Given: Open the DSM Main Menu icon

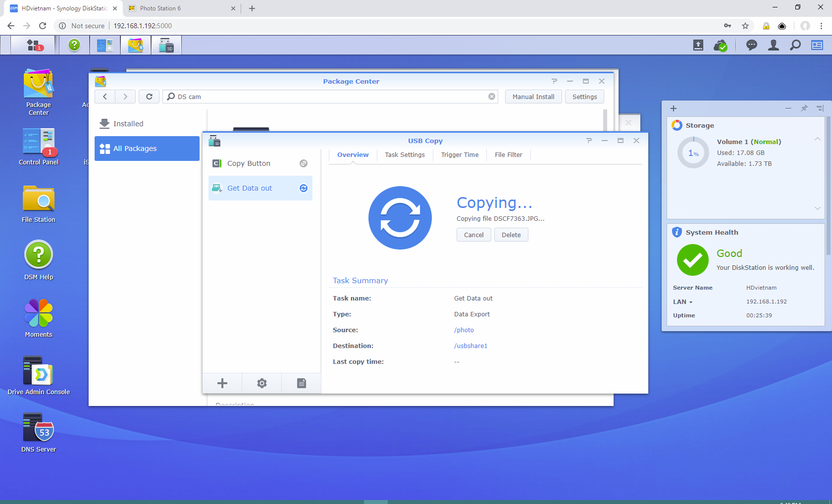Looking at the screenshot, I should click(x=35, y=46).
